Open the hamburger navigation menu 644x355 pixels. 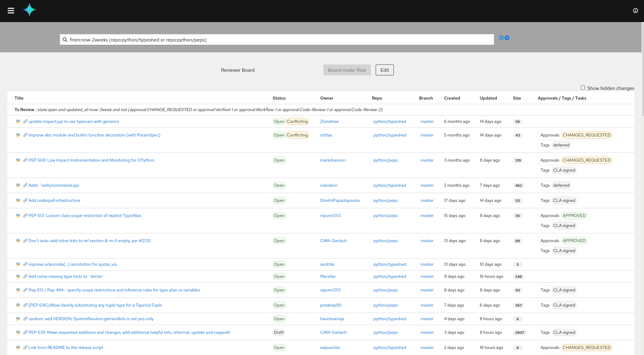pos(11,11)
